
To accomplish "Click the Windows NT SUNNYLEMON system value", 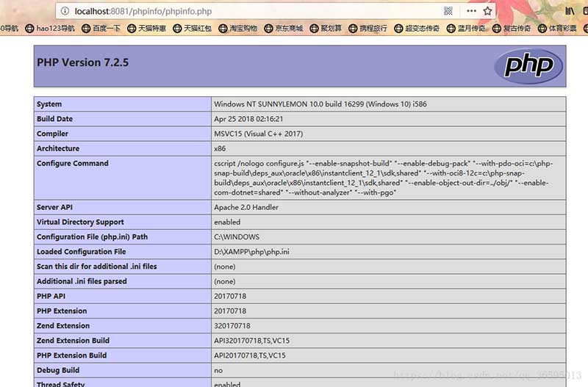I will coord(320,104).
